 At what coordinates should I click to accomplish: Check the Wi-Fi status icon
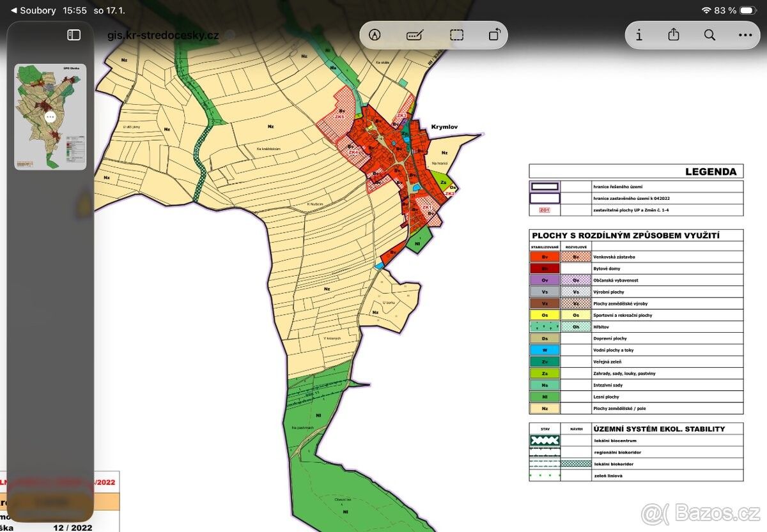[706, 10]
